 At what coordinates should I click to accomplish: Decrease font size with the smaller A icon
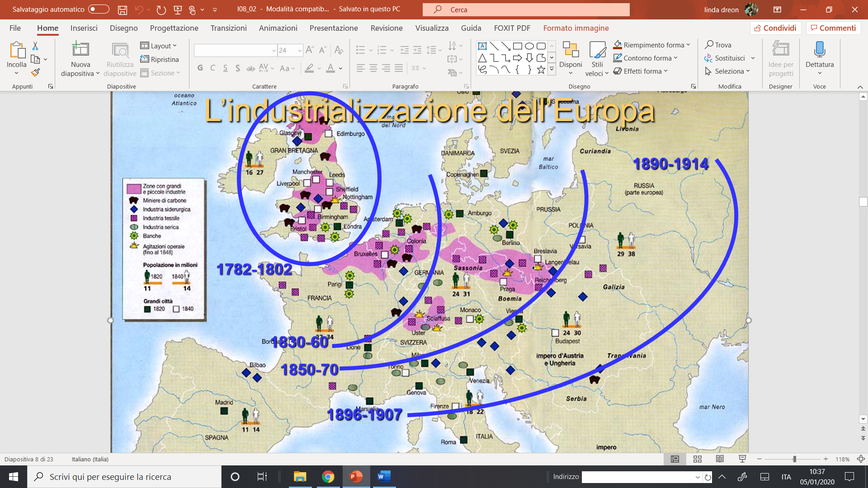coord(323,50)
